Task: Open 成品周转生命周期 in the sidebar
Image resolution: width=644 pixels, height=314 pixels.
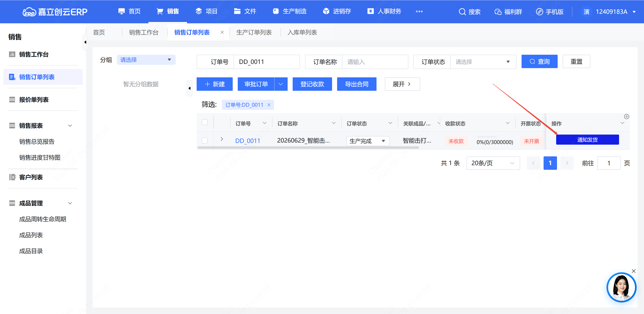Action: pyautogui.click(x=43, y=219)
